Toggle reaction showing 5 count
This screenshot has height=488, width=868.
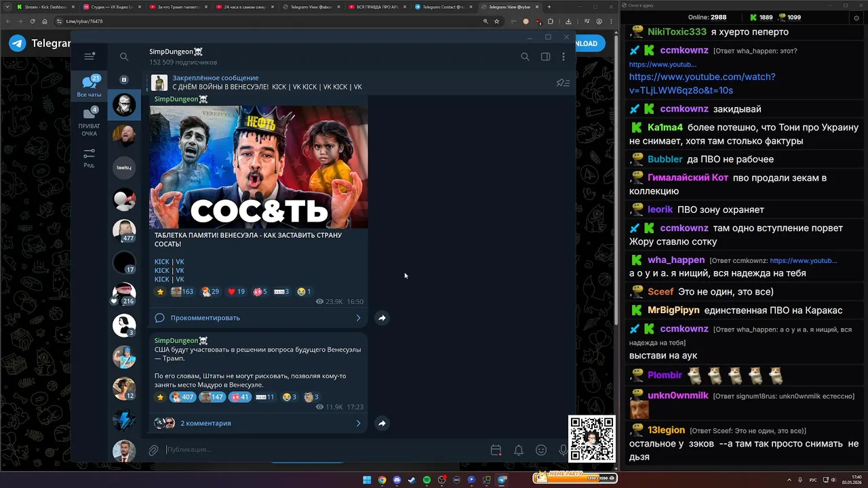[x=260, y=291]
